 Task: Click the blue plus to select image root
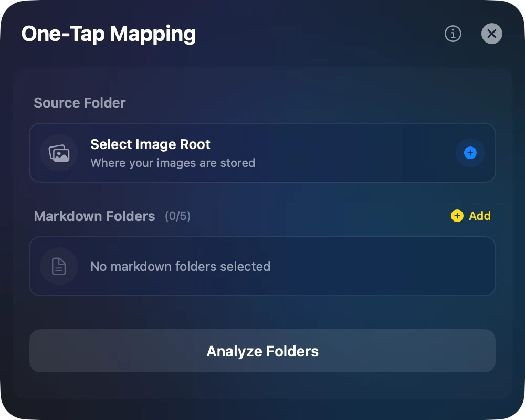[x=470, y=153]
